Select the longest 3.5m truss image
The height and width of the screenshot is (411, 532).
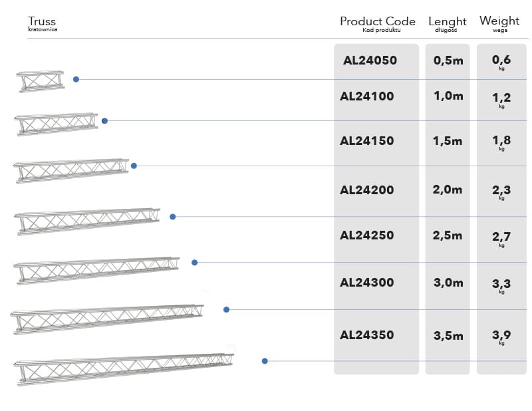coord(124,369)
